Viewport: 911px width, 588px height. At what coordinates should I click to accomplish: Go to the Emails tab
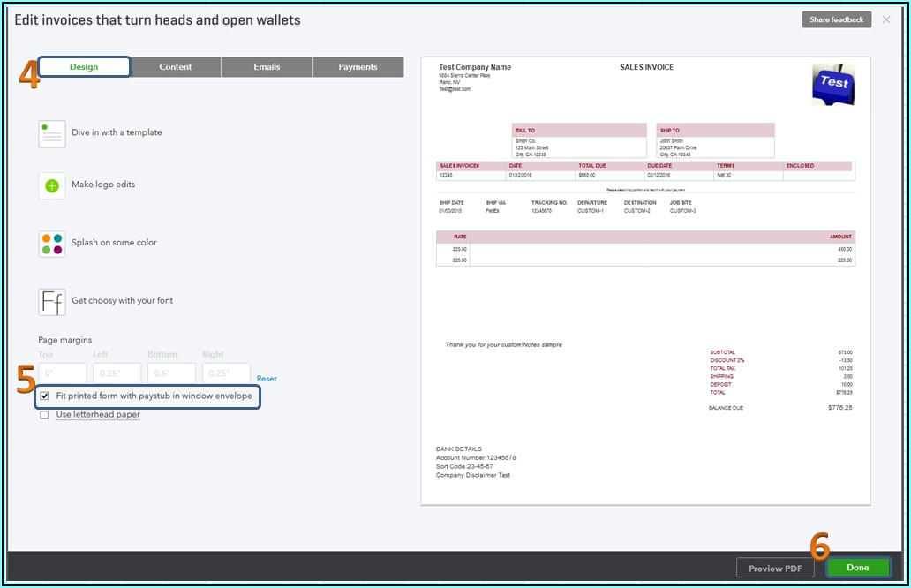pyautogui.click(x=267, y=67)
